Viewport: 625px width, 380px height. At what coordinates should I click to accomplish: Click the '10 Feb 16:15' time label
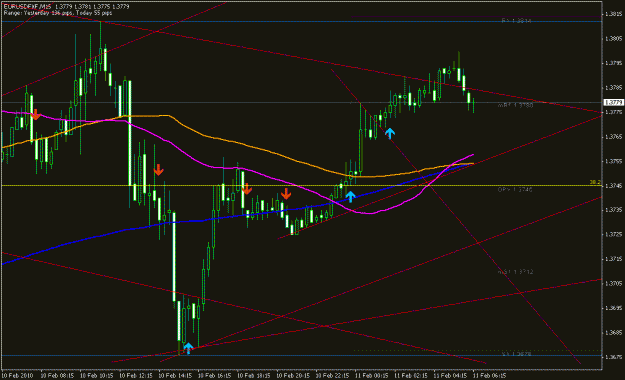pyautogui.click(x=214, y=376)
